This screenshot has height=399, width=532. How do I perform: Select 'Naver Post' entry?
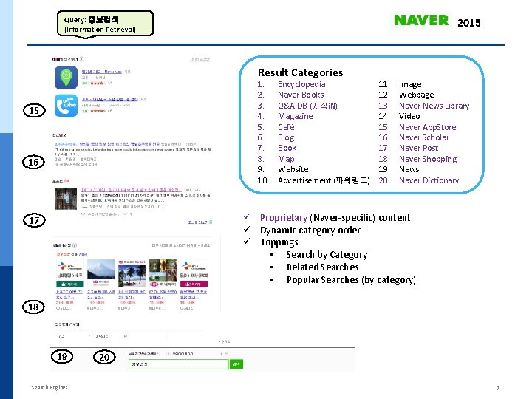418,148
